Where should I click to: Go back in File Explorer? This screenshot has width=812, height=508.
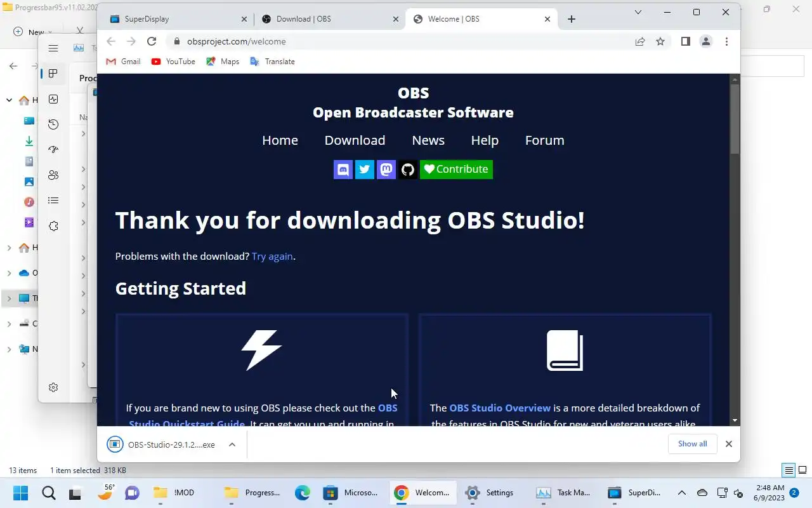pyautogui.click(x=13, y=65)
